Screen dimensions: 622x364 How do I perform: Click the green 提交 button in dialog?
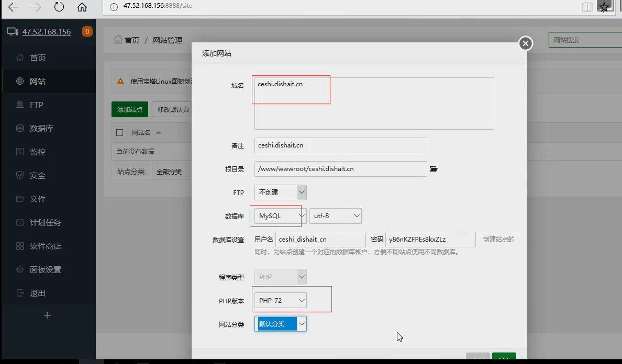point(504,356)
